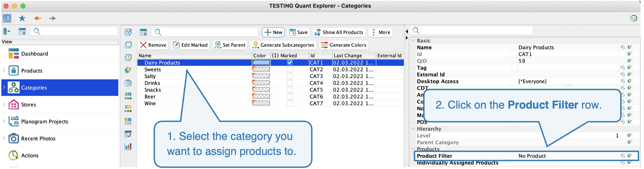Click the mark-all checkmark icon in vertical strip
This screenshot has height=169, width=644.
pos(128,32)
